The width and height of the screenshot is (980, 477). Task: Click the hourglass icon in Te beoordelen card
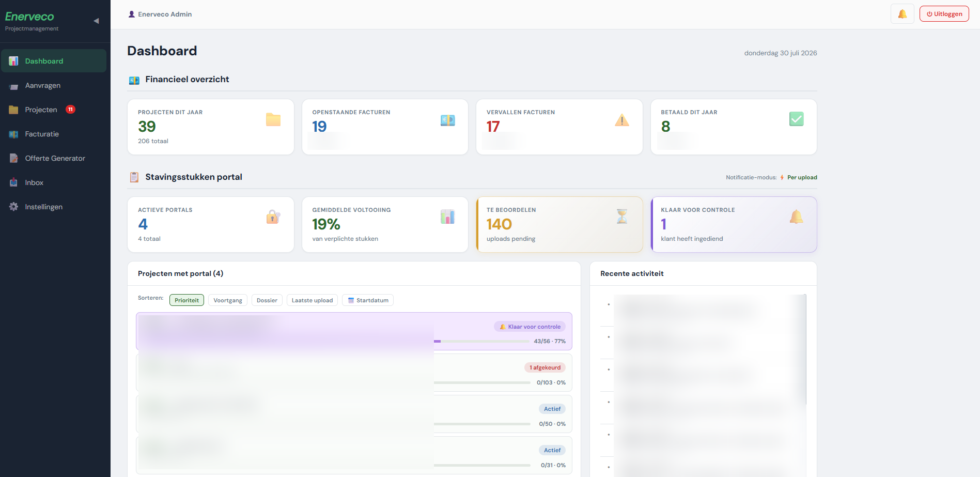click(622, 217)
